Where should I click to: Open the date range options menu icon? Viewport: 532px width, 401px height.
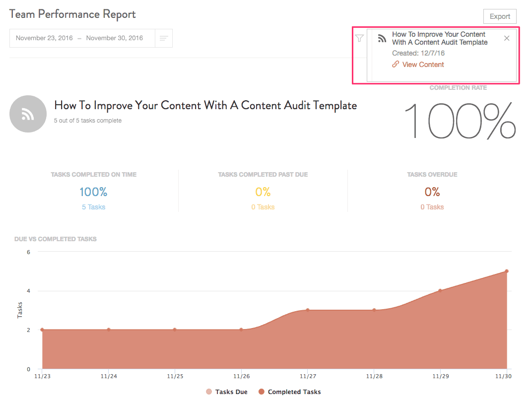point(164,38)
